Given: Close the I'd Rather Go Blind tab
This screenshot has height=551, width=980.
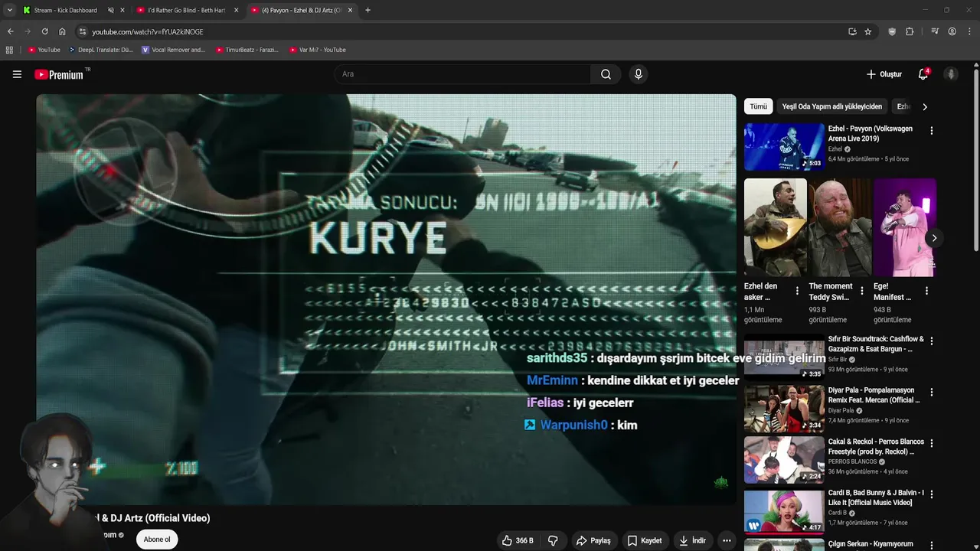Looking at the screenshot, I should tap(236, 10).
